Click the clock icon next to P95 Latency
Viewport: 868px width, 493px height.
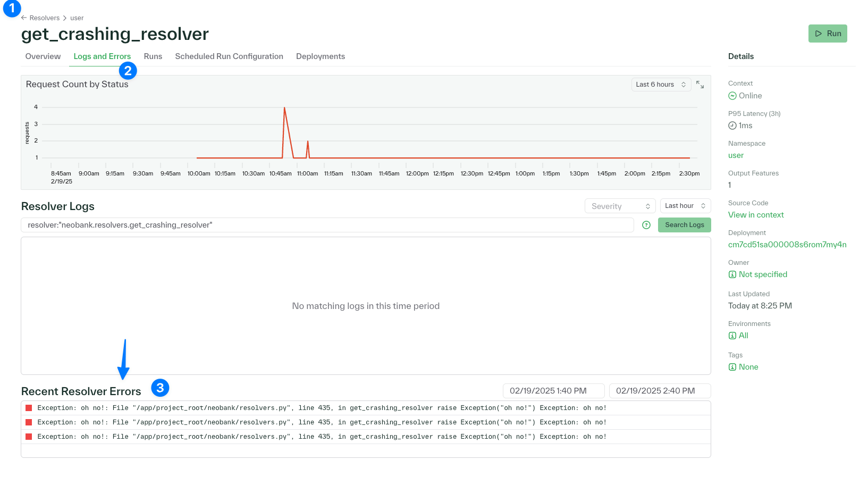[732, 126]
